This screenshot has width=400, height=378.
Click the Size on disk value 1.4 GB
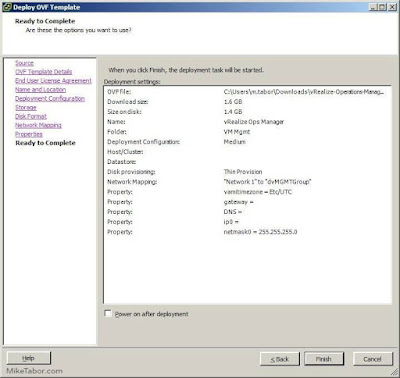pyautogui.click(x=233, y=112)
